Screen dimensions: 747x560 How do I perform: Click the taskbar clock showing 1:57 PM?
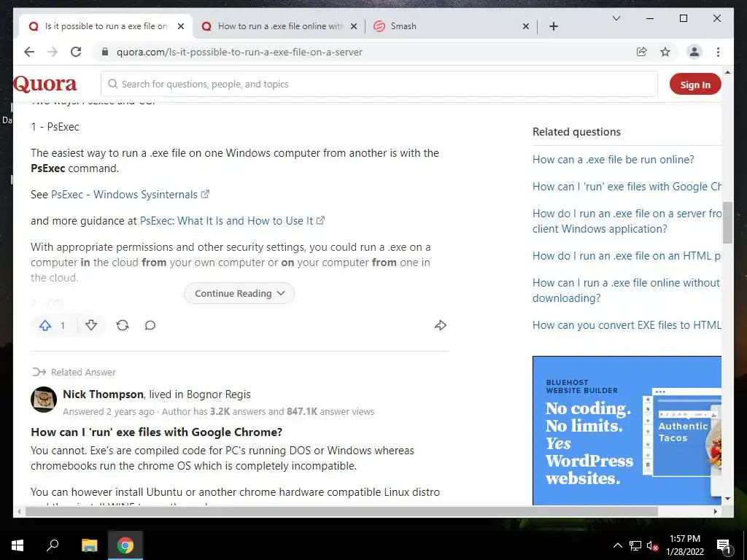click(684, 545)
